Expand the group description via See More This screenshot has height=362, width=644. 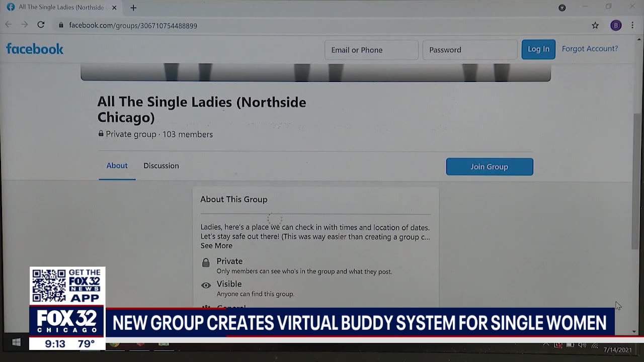click(216, 246)
